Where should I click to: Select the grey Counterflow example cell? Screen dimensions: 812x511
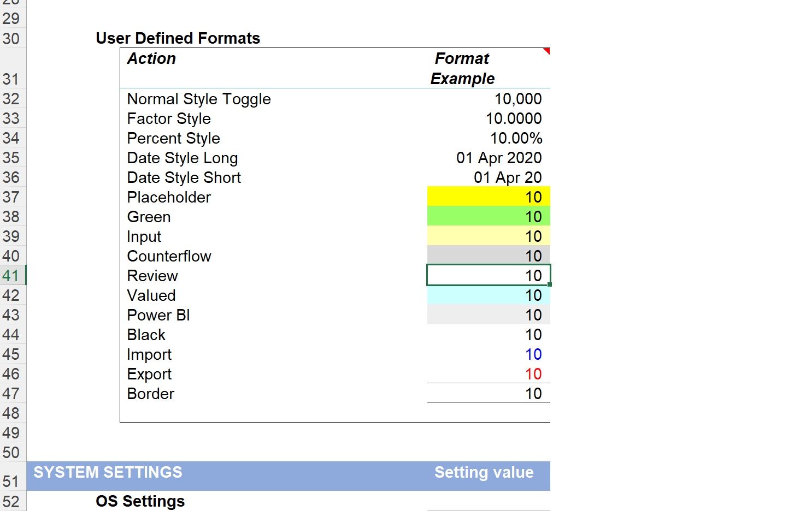[488, 255]
